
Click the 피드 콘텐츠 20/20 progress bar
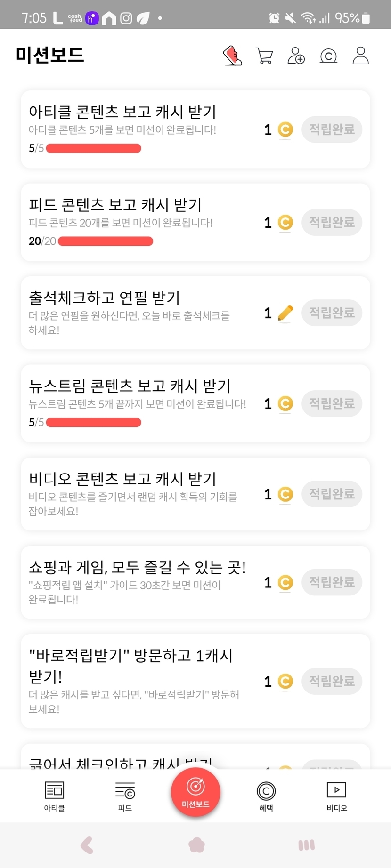[106, 241]
